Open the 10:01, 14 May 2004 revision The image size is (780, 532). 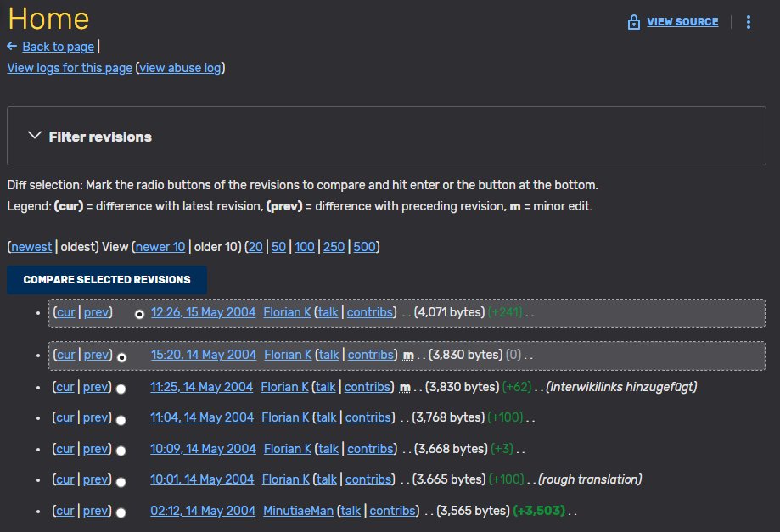[x=202, y=479]
